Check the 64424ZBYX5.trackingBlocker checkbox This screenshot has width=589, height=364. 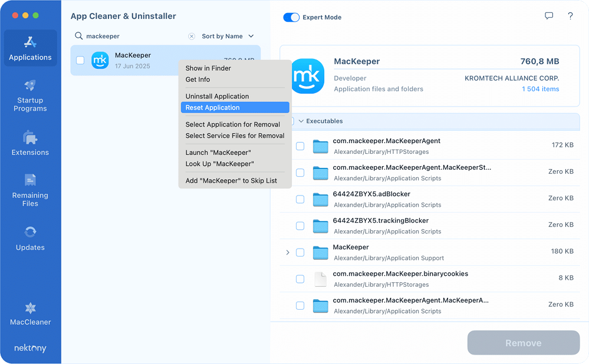pyautogui.click(x=300, y=226)
